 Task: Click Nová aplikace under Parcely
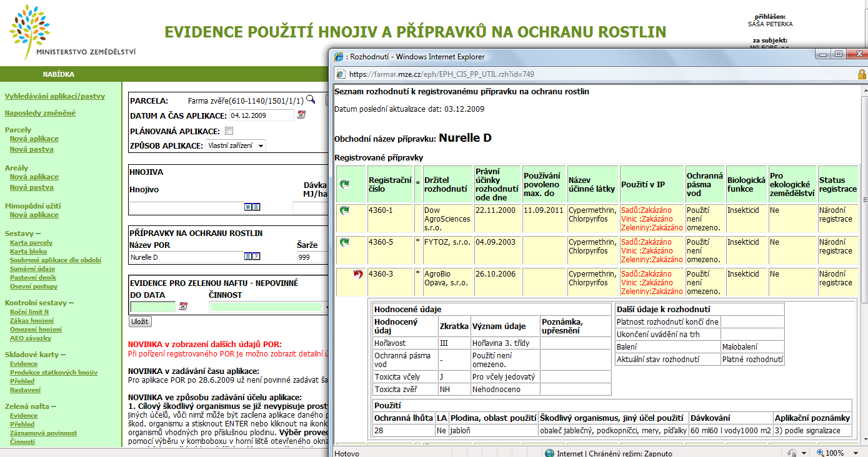34,139
